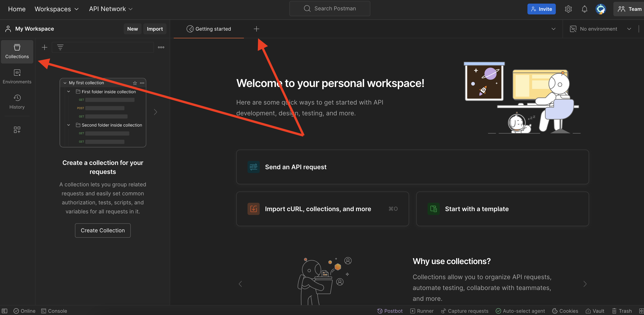Screen dimensions: 644x315
Task: Open the tabs overflow chevron dropdown
Action: click(x=554, y=29)
